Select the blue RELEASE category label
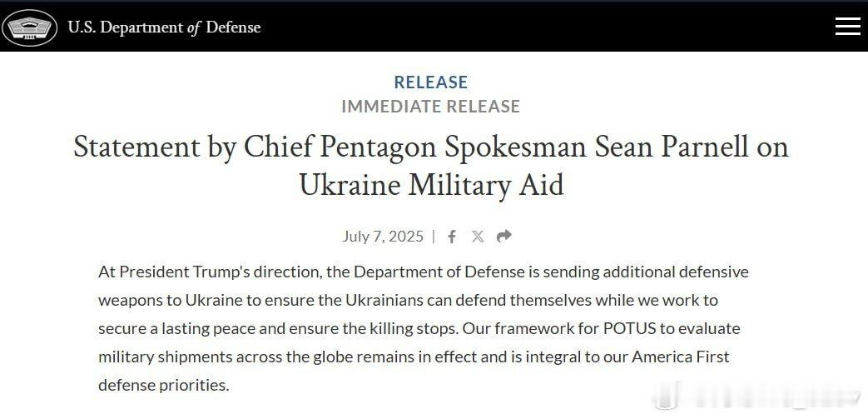The width and height of the screenshot is (868, 419). point(431,82)
